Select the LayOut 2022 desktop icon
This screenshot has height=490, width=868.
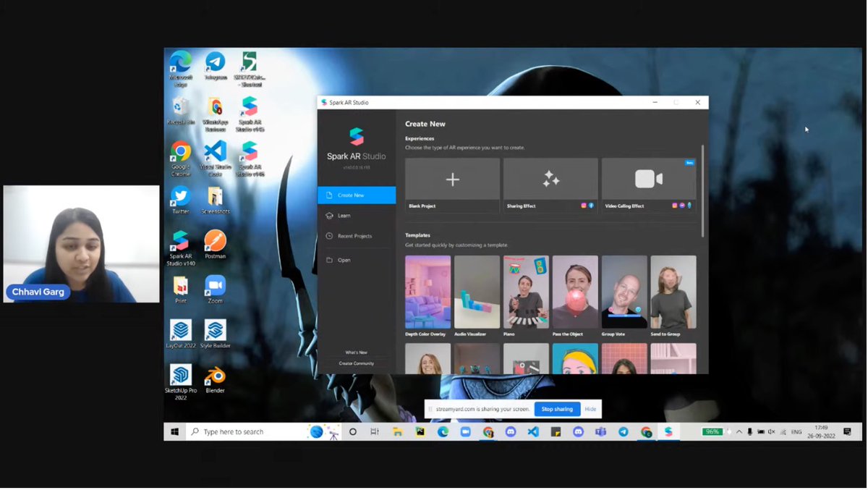[x=181, y=334]
